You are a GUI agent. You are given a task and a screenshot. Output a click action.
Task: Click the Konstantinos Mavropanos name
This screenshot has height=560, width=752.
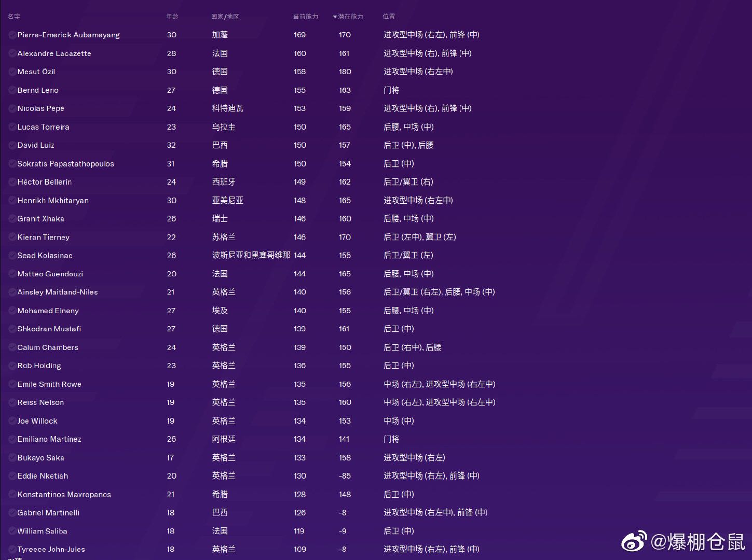click(64, 495)
